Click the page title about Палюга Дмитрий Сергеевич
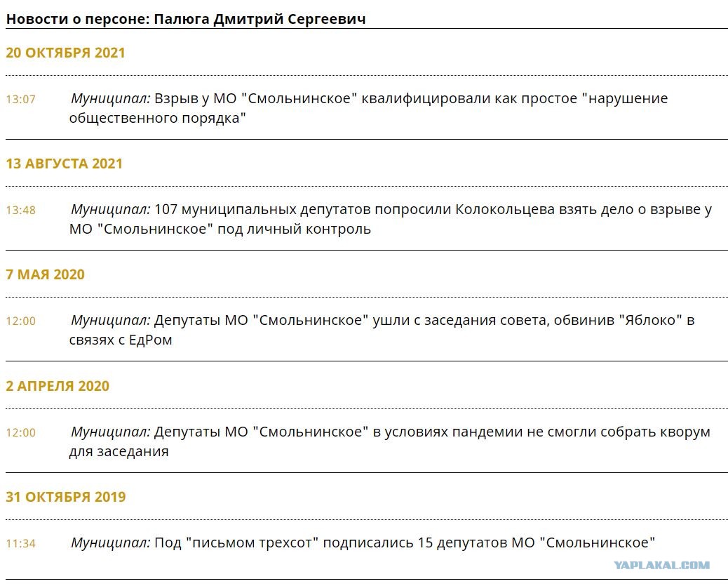 tap(186, 19)
